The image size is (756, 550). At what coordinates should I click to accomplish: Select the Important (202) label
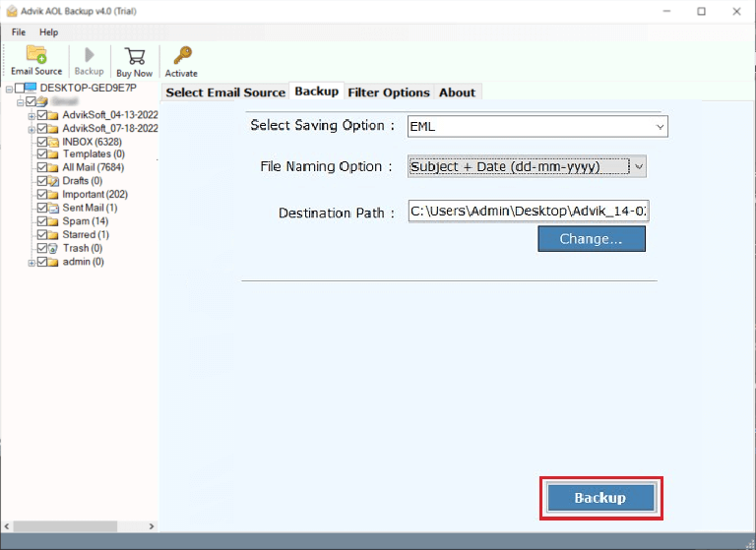pos(94,194)
